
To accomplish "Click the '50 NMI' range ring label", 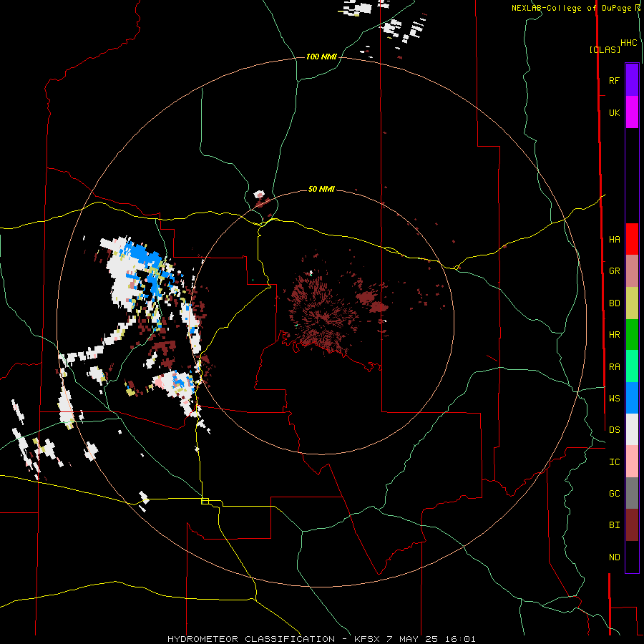I will 321,189.
